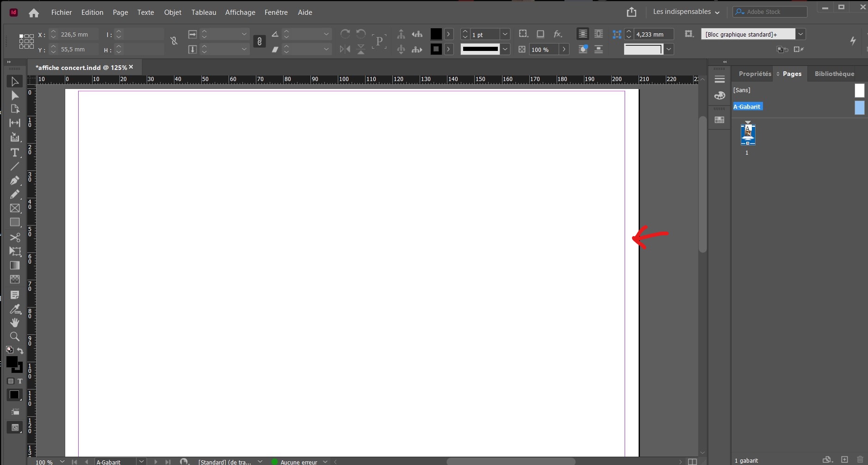Activate the Pen tool

click(14, 181)
